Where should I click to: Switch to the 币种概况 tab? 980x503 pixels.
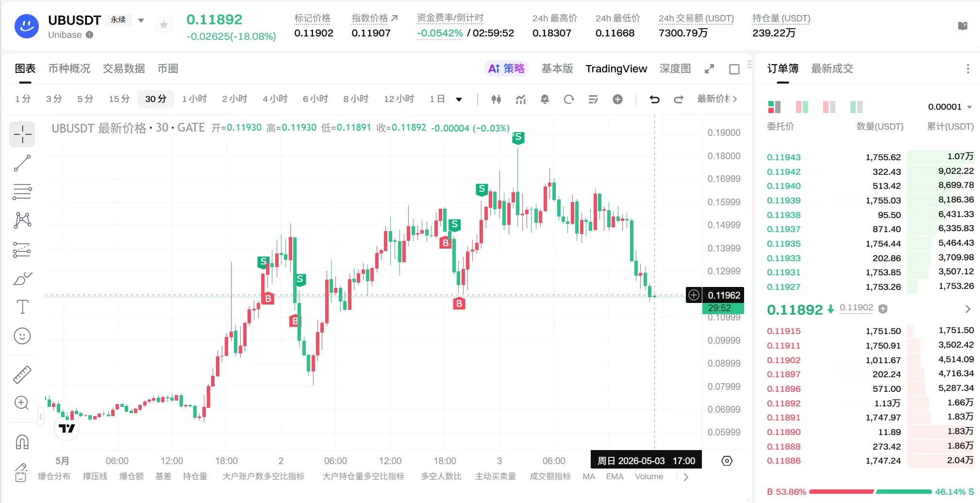69,69
